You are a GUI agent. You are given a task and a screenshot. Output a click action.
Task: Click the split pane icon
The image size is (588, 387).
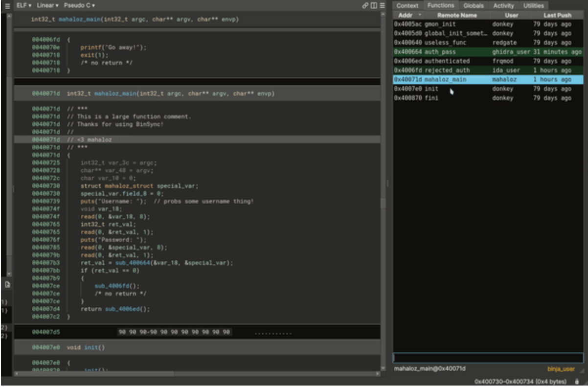[x=373, y=5]
